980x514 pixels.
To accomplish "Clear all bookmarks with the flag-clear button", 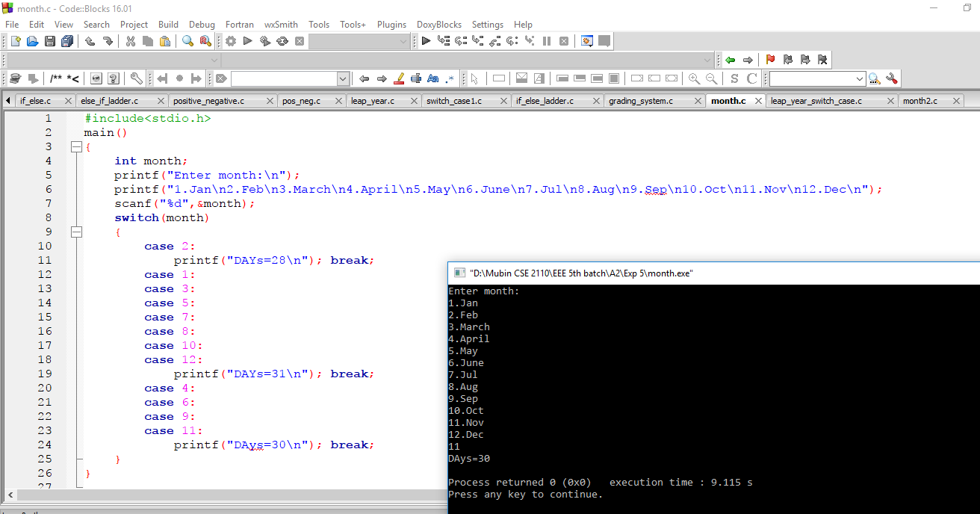I will click(x=822, y=60).
